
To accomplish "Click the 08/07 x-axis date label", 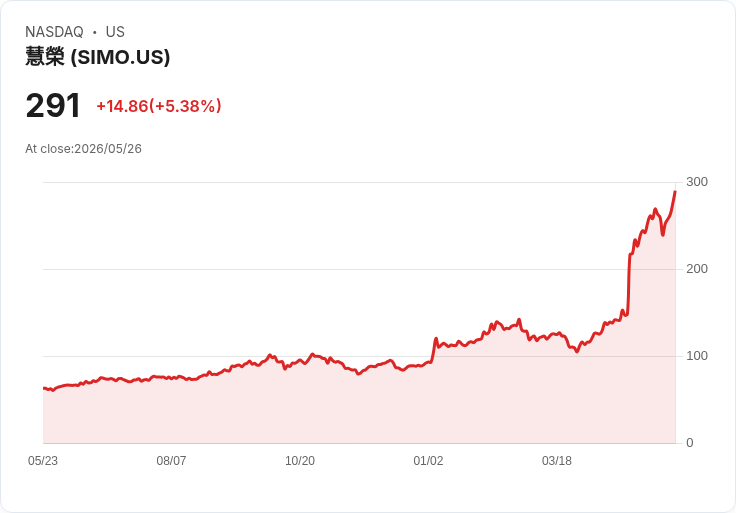I will (171, 461).
